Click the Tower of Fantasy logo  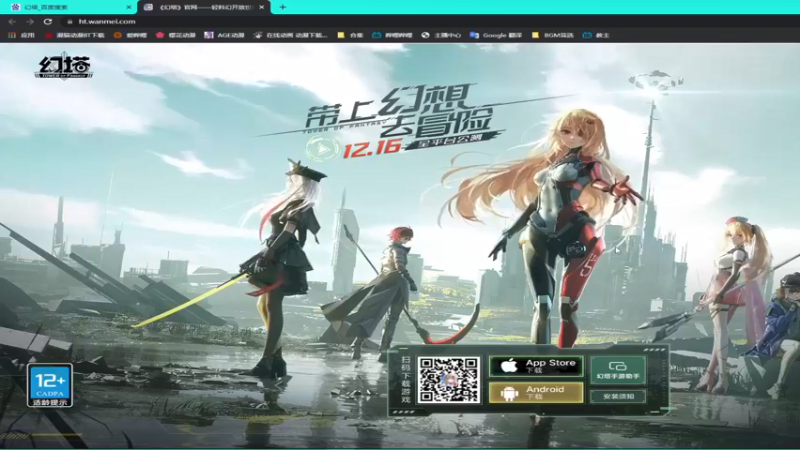(64, 66)
